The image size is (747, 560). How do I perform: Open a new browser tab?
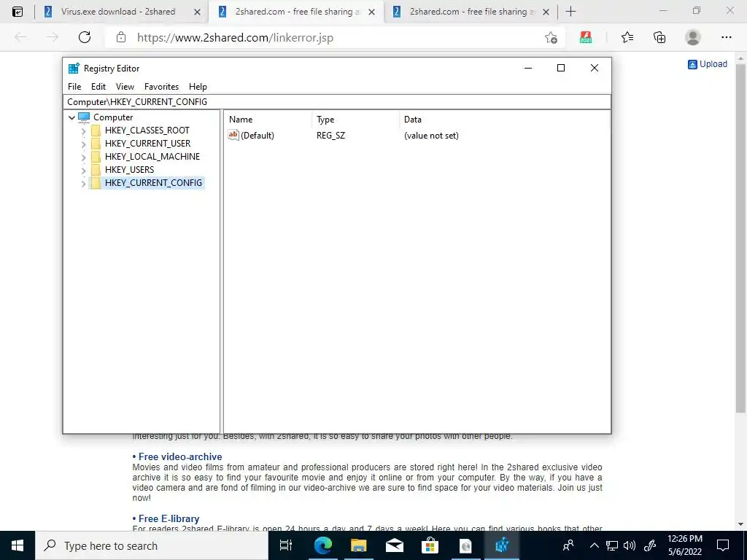point(570,12)
